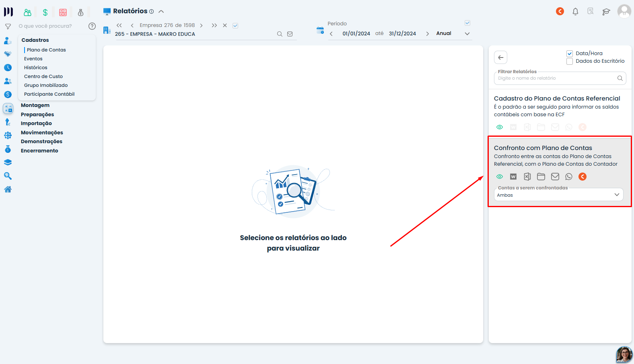Open the notifications bell icon
The image size is (634, 364).
click(x=575, y=12)
